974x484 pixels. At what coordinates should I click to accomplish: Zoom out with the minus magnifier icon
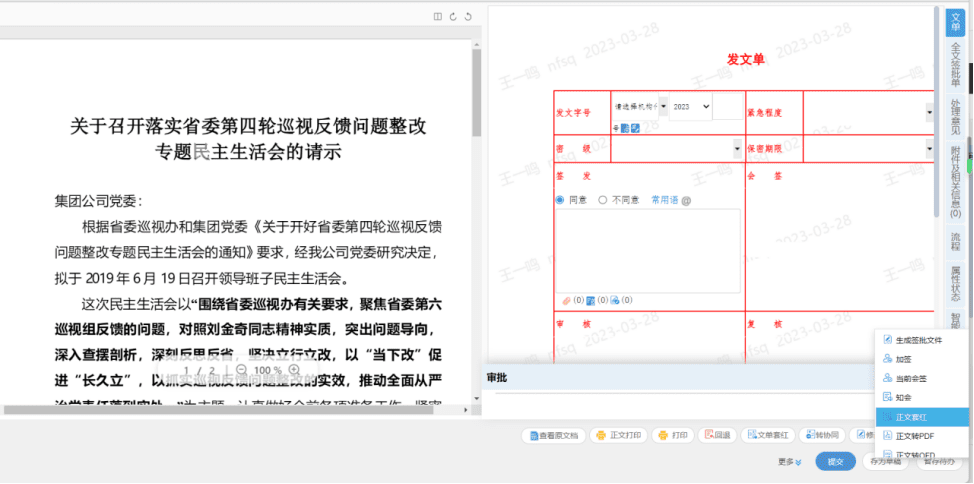242,370
